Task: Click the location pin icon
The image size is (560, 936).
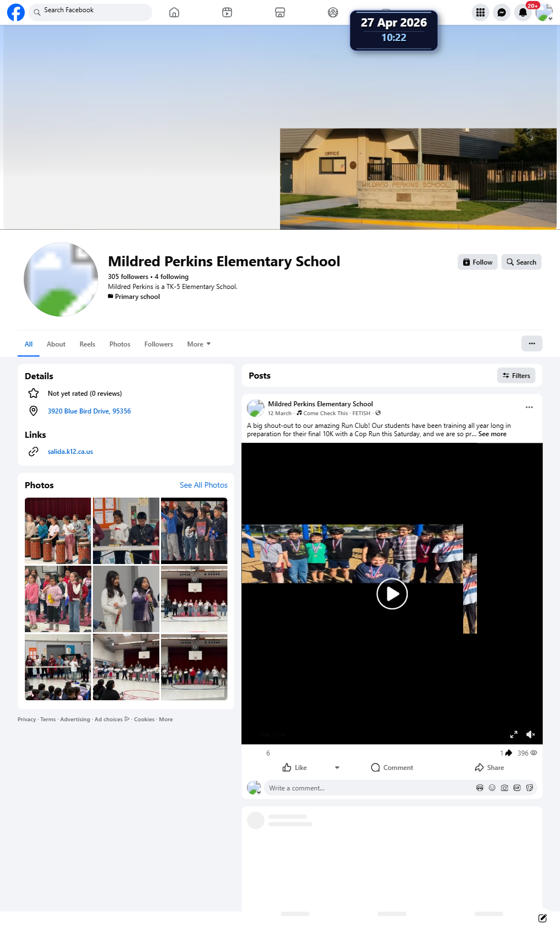Action: pos(34,411)
